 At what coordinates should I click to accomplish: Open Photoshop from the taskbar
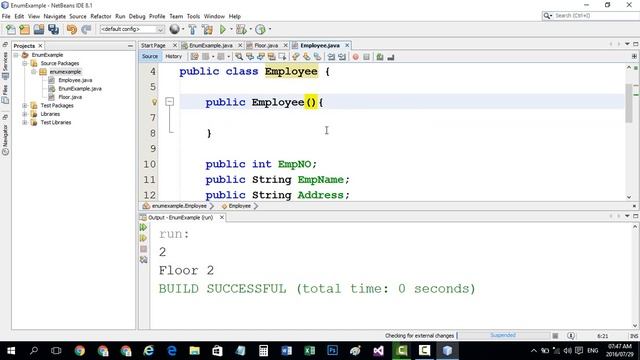332,351
